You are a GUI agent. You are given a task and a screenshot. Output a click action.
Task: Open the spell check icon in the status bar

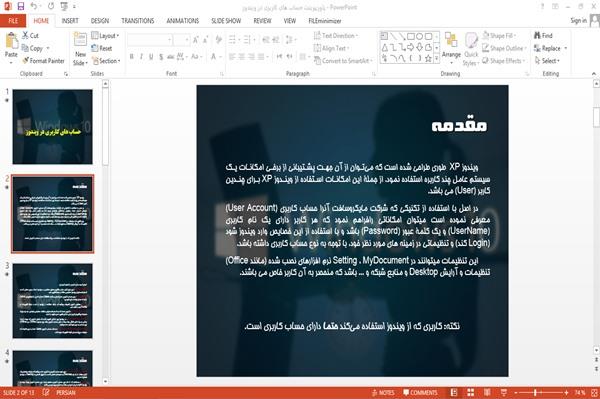(46, 392)
